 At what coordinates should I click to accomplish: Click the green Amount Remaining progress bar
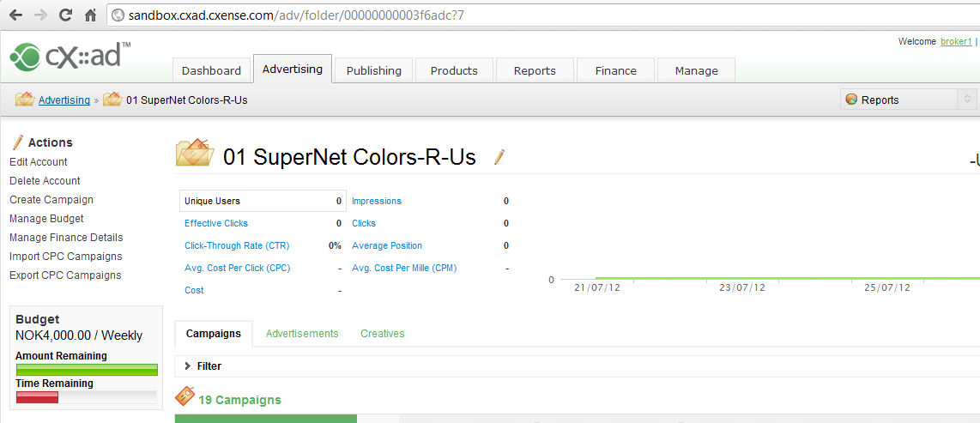pyautogui.click(x=87, y=369)
